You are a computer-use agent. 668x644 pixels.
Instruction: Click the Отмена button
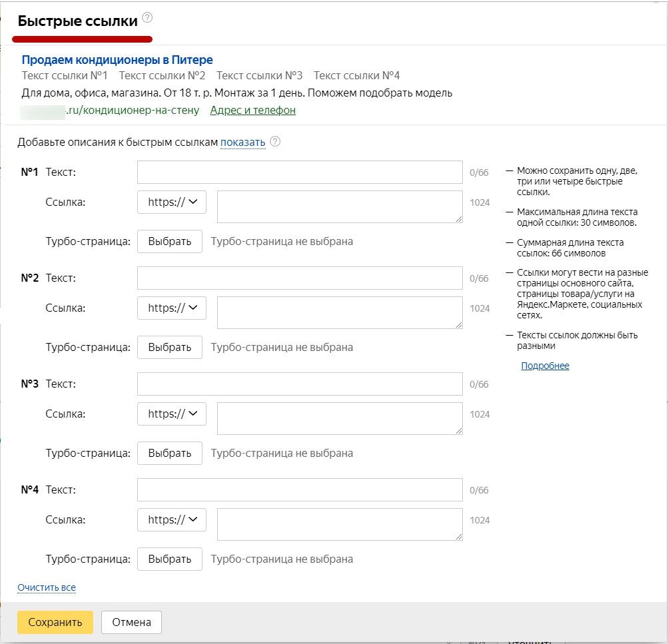click(x=132, y=622)
